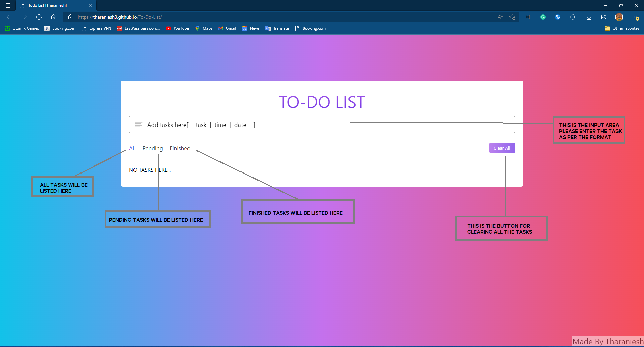644x347 pixels.
Task: Click the site lock icon in address bar
Action: (x=70, y=17)
